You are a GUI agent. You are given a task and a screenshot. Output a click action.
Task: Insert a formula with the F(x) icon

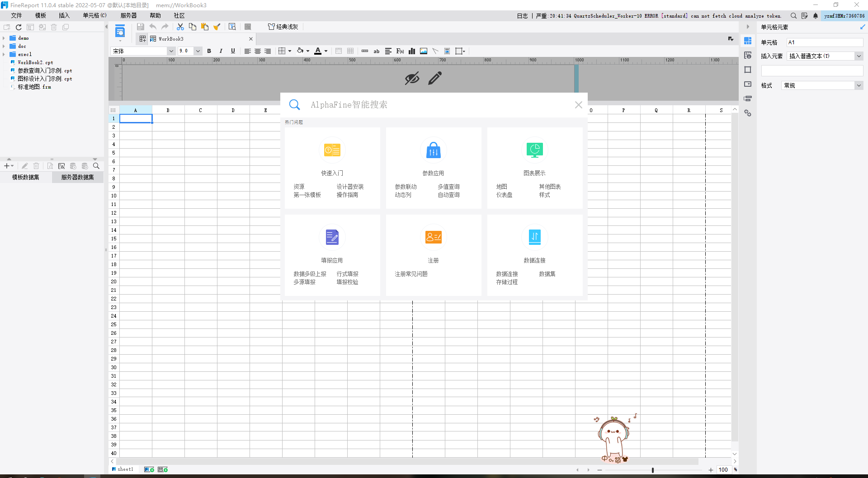400,51
